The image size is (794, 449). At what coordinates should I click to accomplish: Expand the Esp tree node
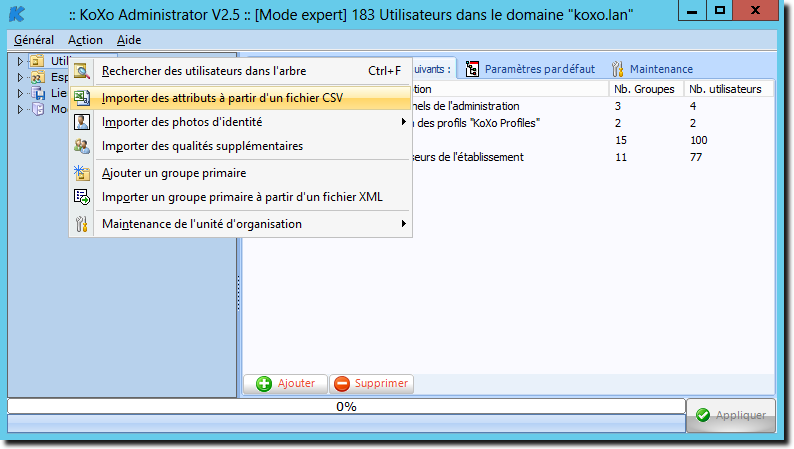20,77
